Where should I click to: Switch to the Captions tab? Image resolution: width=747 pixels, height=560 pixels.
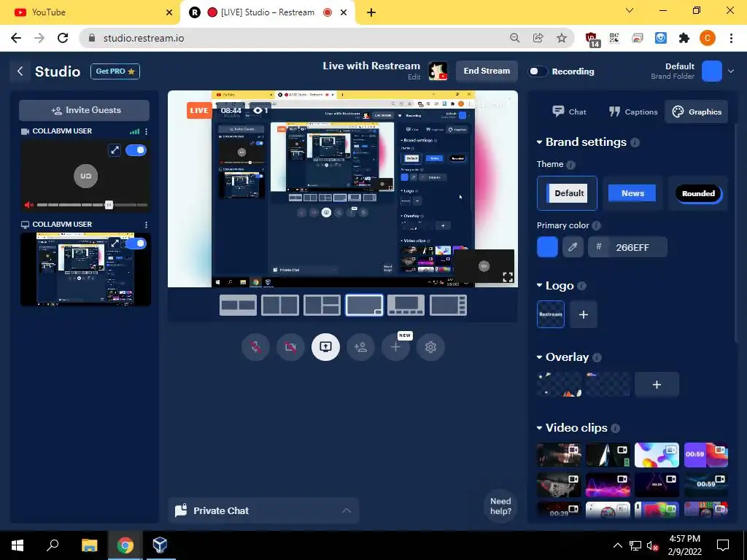click(x=633, y=112)
